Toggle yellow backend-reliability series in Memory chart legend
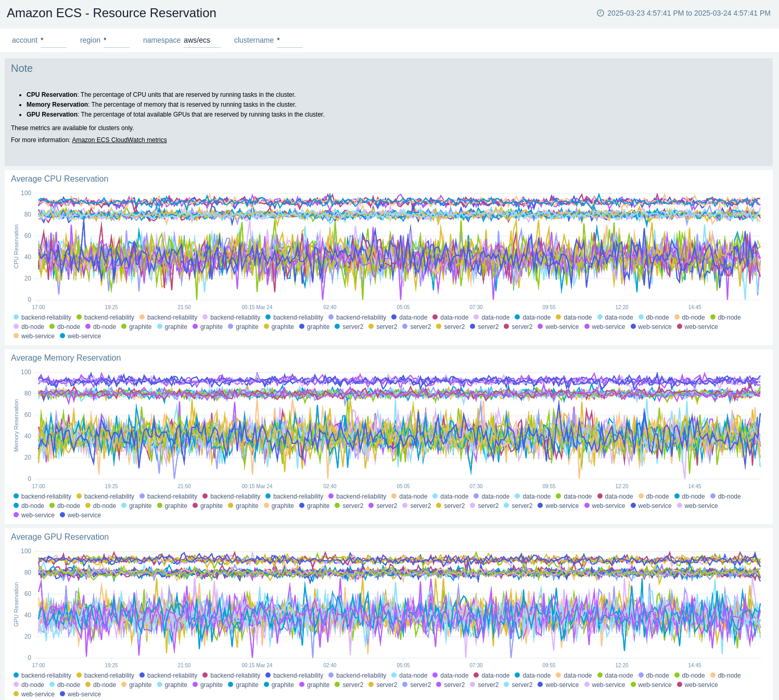The width and height of the screenshot is (779, 700). (x=105, y=497)
